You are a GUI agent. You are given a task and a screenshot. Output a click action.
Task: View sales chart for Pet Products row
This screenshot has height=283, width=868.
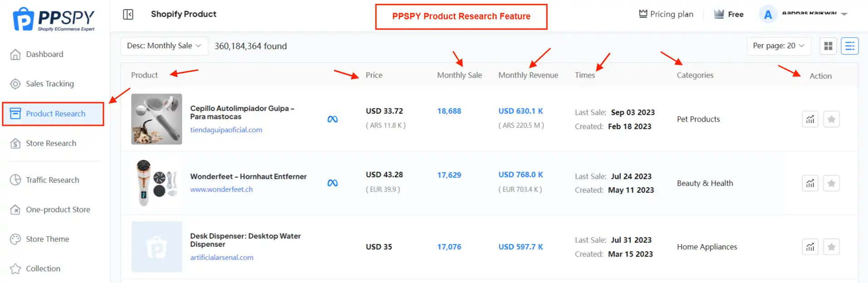[x=810, y=119]
